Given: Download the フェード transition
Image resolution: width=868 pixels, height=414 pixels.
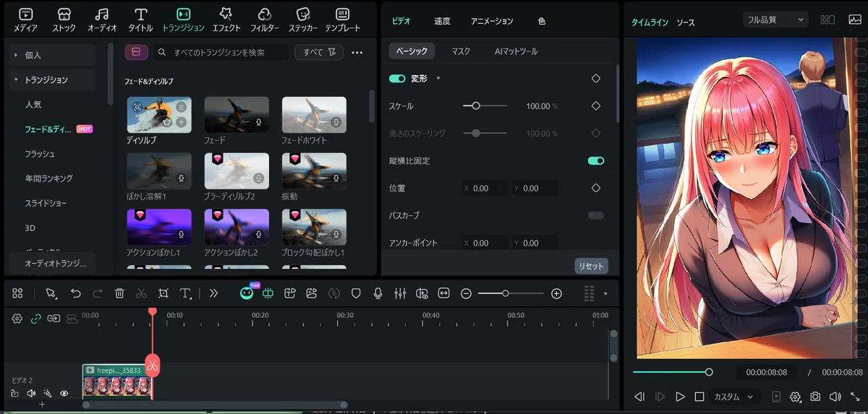Looking at the screenshot, I should (258, 123).
